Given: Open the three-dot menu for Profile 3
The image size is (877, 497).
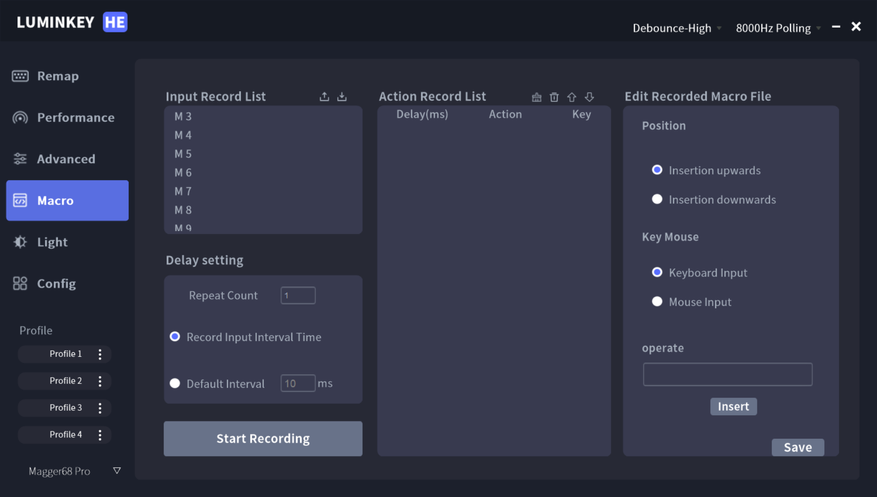Looking at the screenshot, I should [x=100, y=408].
